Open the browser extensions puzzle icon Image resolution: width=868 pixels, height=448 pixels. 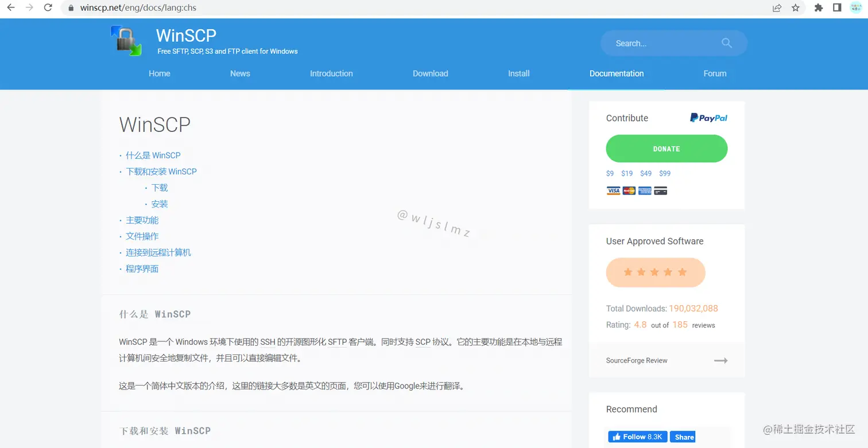click(x=818, y=8)
